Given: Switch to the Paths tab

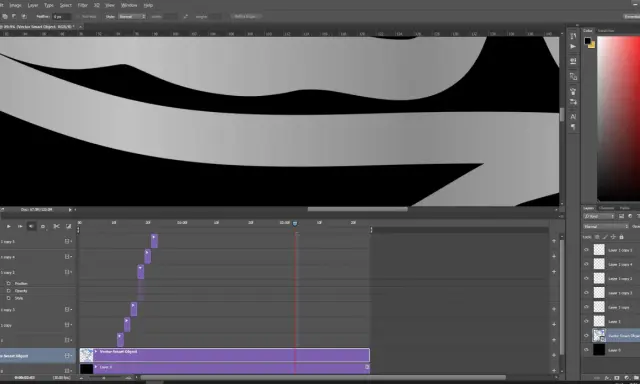Looking at the screenshot, I should (x=624, y=208).
